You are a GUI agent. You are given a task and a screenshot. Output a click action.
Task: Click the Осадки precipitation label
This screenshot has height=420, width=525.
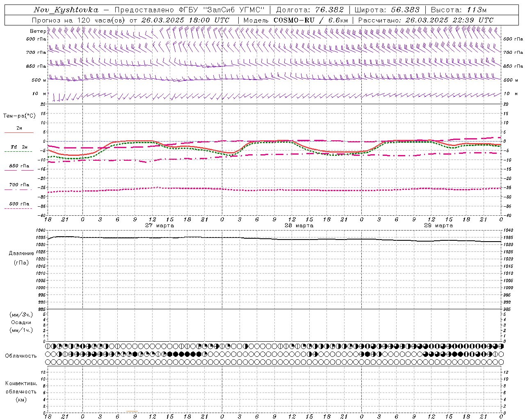coord(21,323)
